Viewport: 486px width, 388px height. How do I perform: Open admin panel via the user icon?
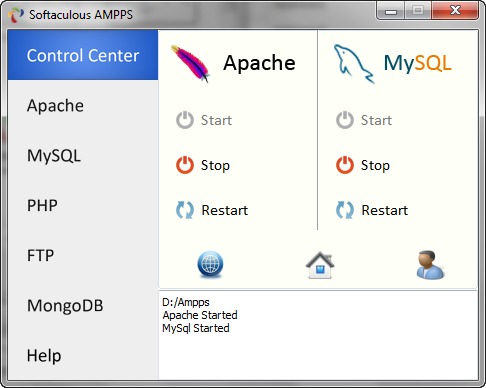click(430, 265)
